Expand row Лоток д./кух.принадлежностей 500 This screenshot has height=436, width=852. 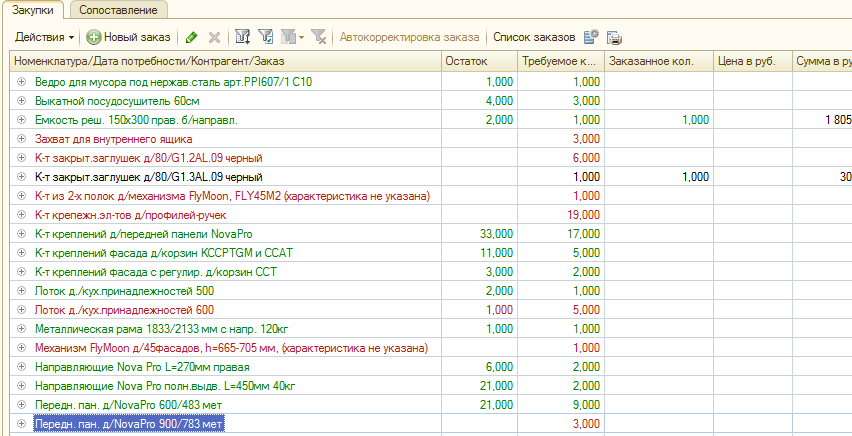coord(21,291)
